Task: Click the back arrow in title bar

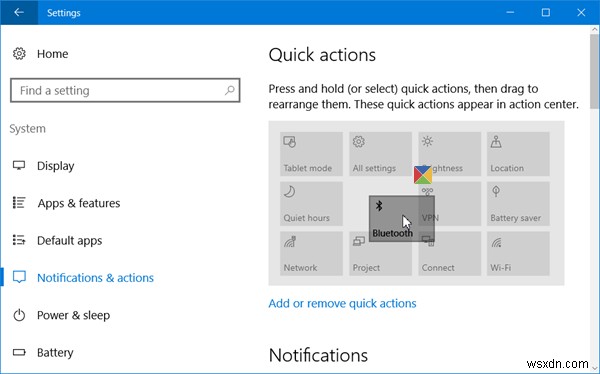Action: (x=19, y=12)
